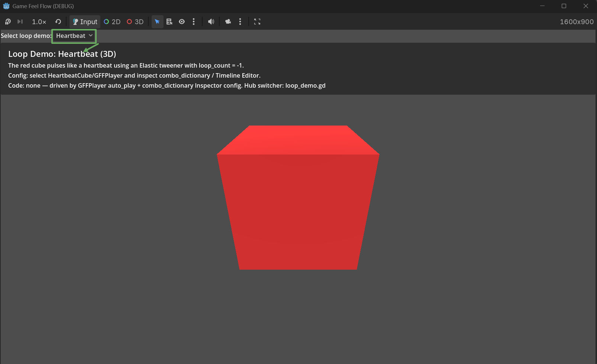The image size is (597, 364).
Task: Reset game speed with the circular arrow
Action: (x=58, y=22)
